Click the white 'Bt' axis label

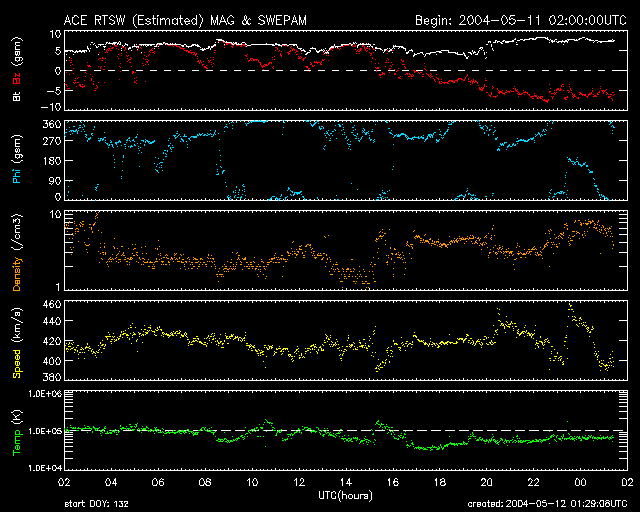coord(17,96)
